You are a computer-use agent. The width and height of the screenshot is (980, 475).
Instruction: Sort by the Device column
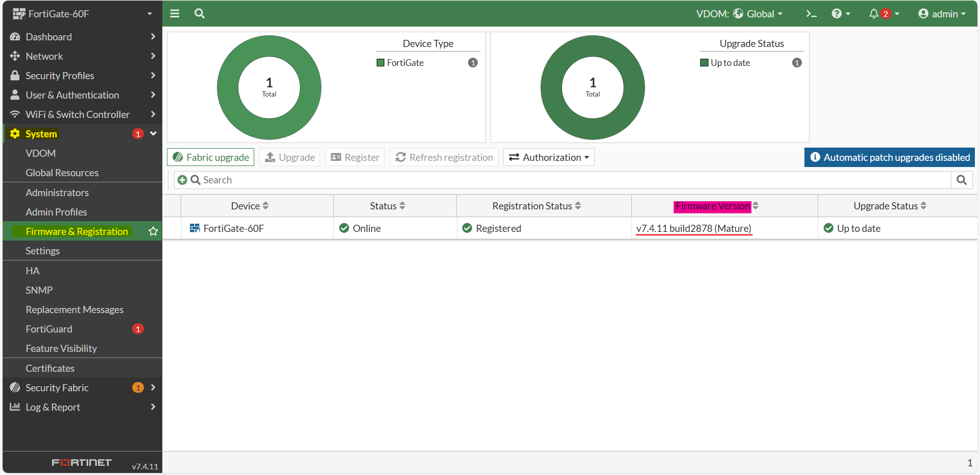click(x=257, y=206)
